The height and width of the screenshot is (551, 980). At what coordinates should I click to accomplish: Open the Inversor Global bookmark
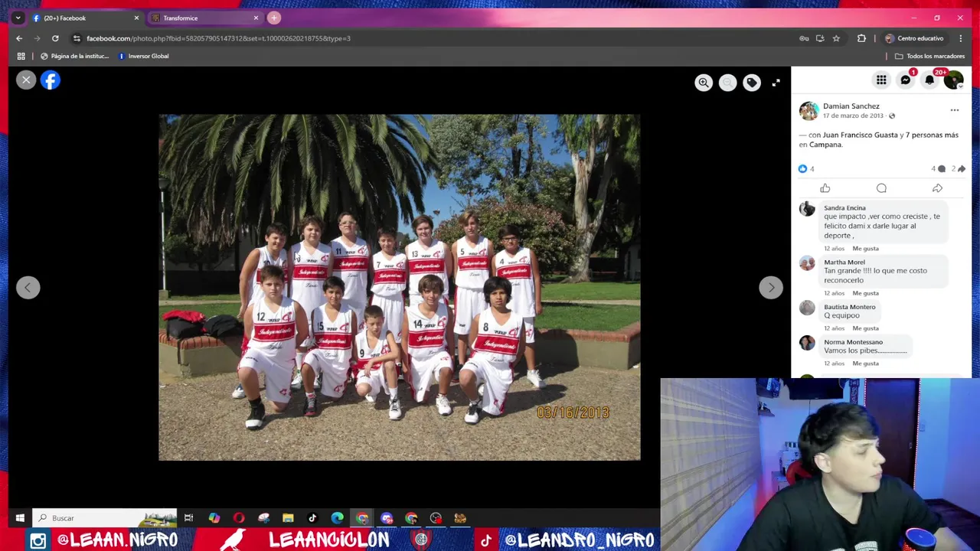point(143,56)
